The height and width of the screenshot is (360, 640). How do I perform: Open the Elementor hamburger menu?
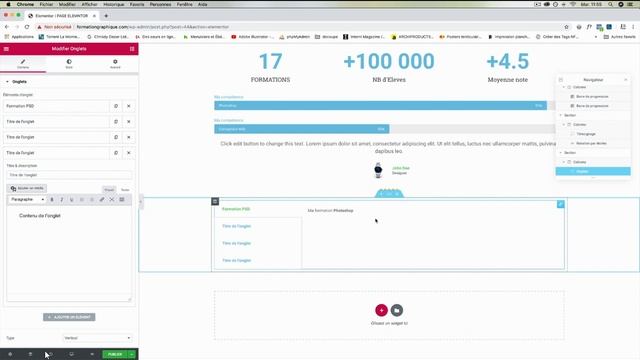click(x=6, y=49)
